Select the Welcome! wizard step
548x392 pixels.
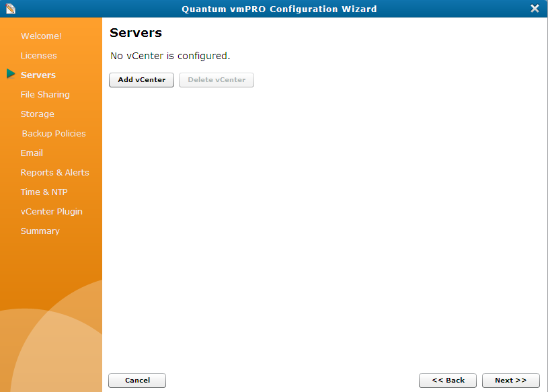41,36
